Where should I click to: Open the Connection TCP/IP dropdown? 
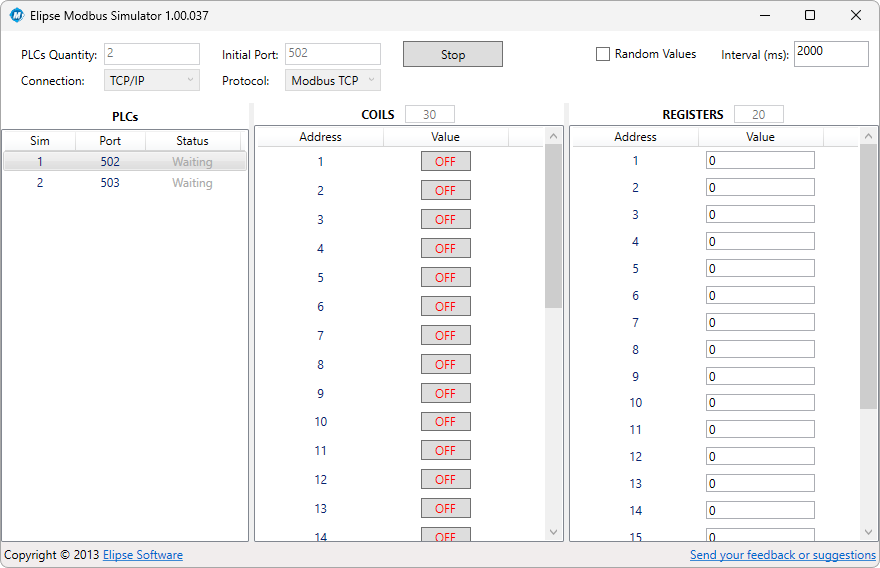pos(152,81)
